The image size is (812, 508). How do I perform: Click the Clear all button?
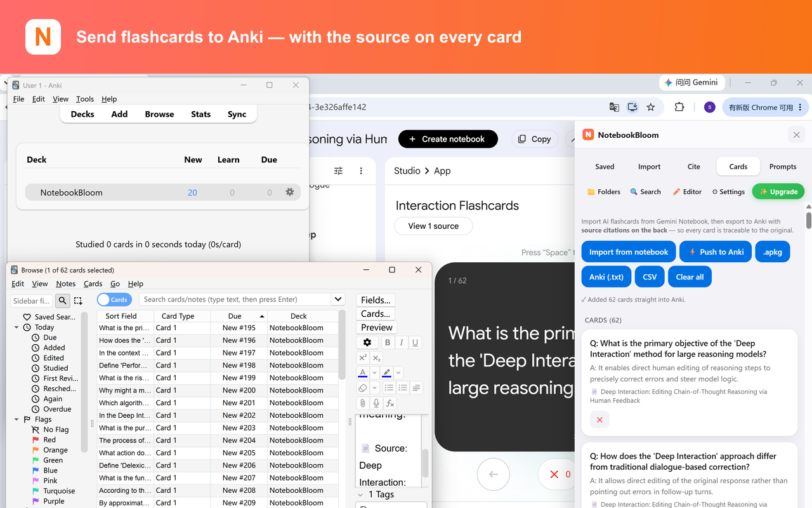[690, 277]
